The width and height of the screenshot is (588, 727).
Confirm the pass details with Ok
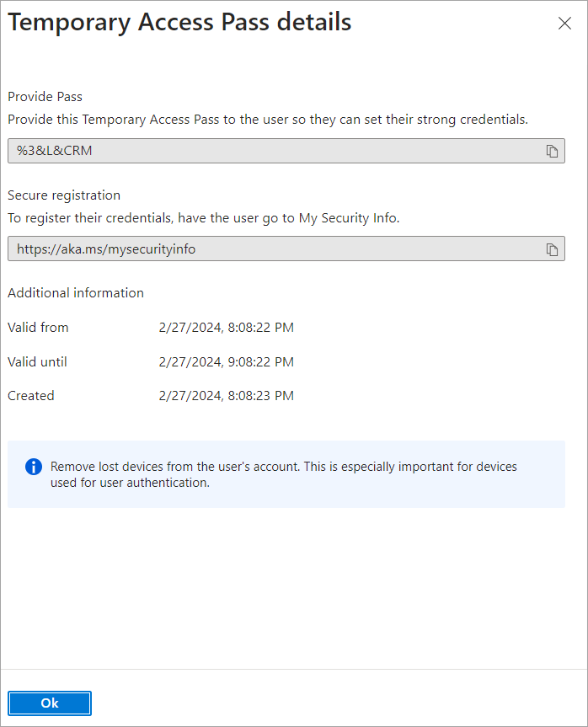coord(49,703)
